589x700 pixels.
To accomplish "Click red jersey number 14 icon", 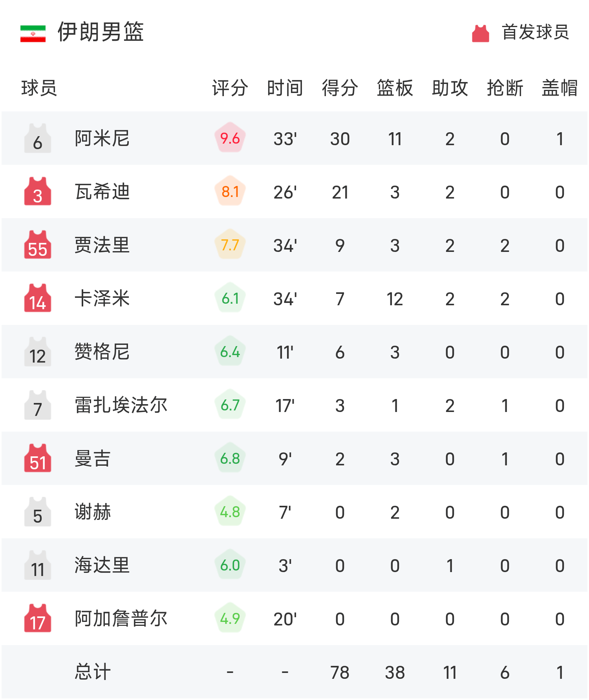I will pos(38,299).
